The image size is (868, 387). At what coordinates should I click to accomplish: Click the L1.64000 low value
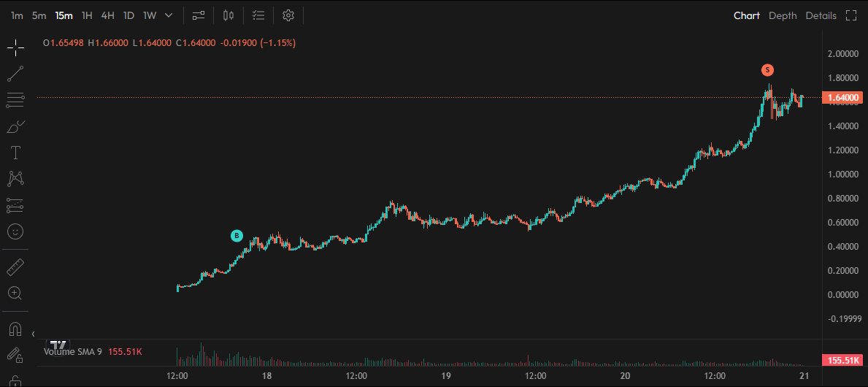152,42
